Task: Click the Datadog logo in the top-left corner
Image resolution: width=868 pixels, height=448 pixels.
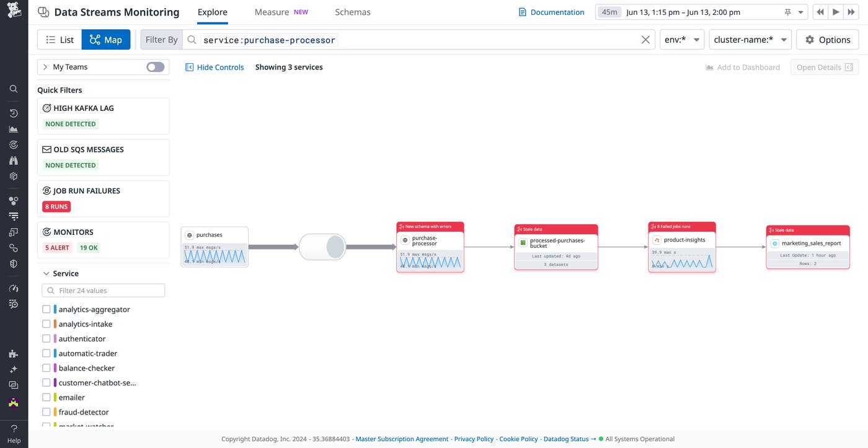Action: pyautogui.click(x=14, y=11)
